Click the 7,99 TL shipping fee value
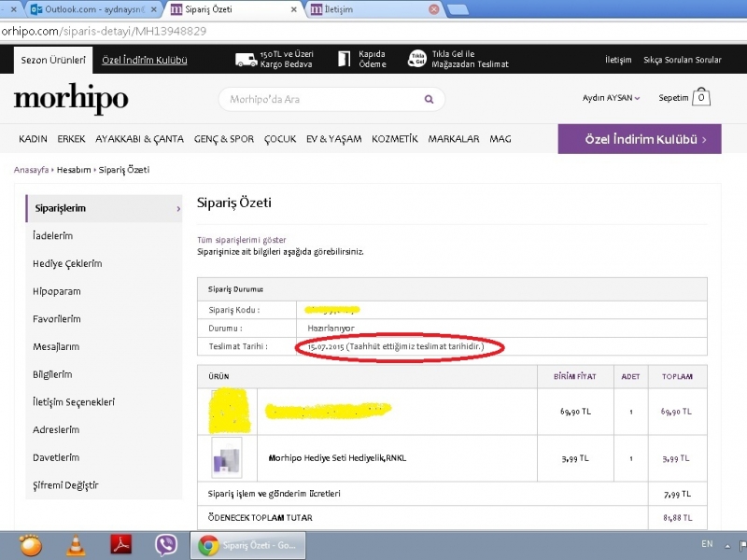The width and height of the screenshot is (747, 560). coord(678,494)
